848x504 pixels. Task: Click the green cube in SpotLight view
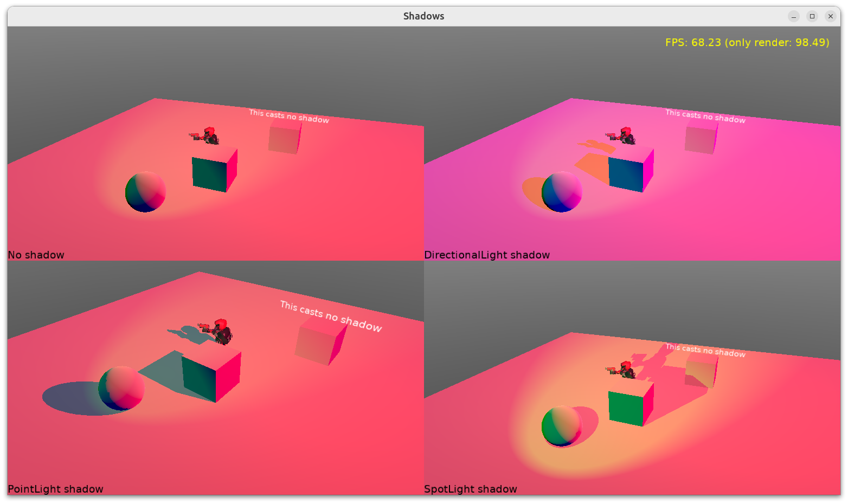631,403
